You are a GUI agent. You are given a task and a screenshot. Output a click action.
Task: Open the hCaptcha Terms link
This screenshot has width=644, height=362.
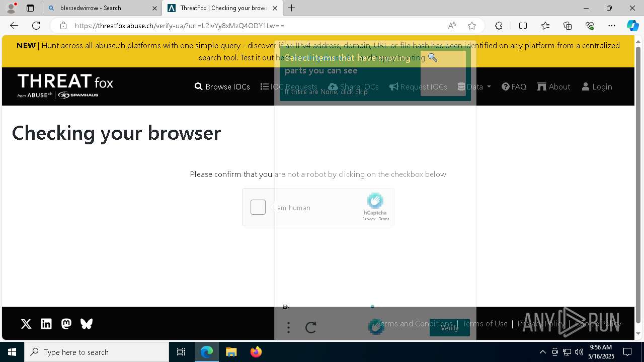click(x=384, y=219)
